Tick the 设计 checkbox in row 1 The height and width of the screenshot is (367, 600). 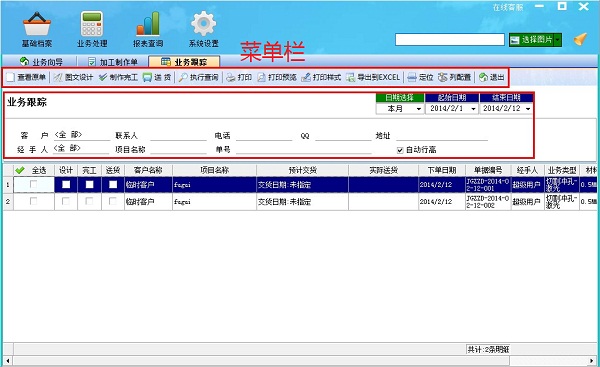point(66,184)
